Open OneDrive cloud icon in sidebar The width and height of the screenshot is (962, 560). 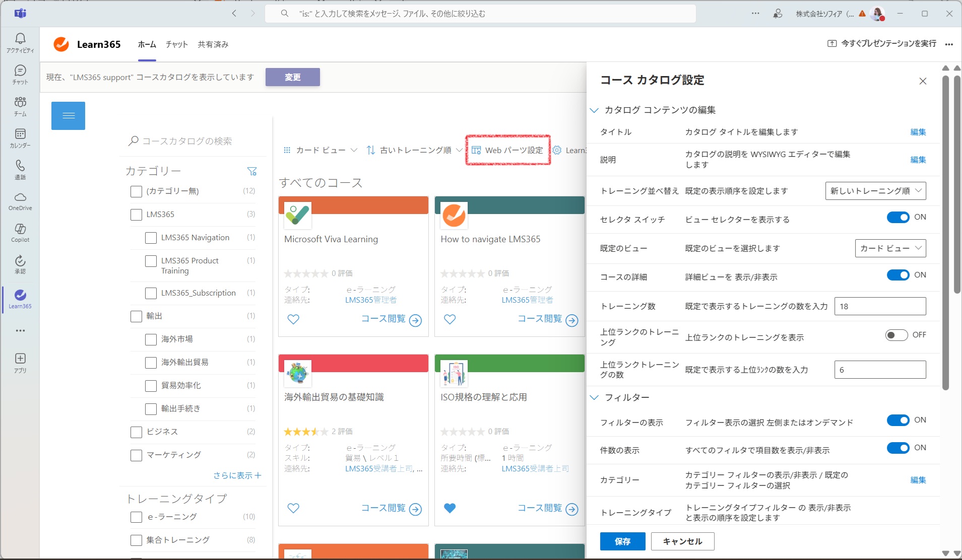[20, 201]
